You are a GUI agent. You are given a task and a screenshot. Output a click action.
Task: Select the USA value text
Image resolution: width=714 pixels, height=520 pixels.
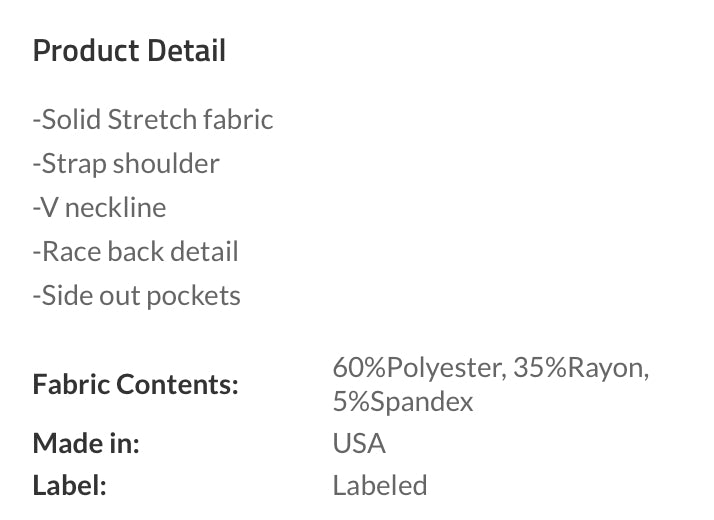tap(359, 443)
